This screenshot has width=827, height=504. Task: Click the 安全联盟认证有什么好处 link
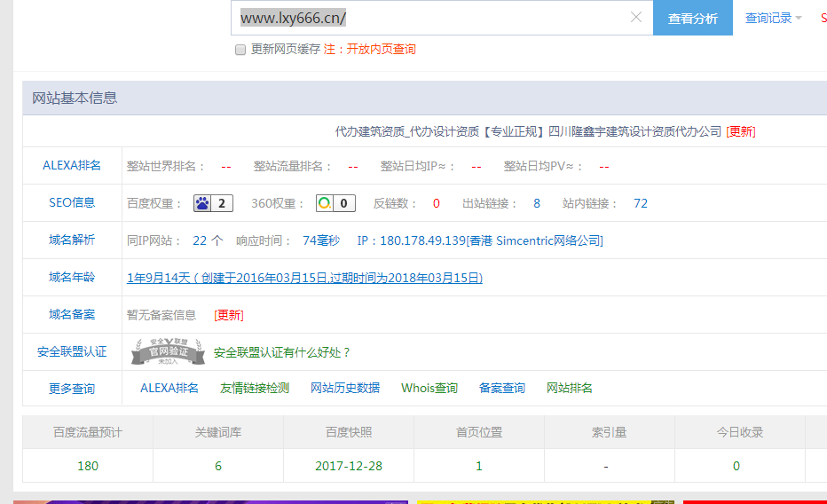[282, 352]
